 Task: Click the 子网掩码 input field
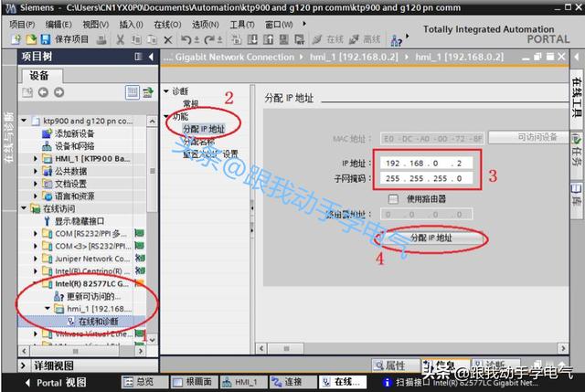[x=426, y=178]
